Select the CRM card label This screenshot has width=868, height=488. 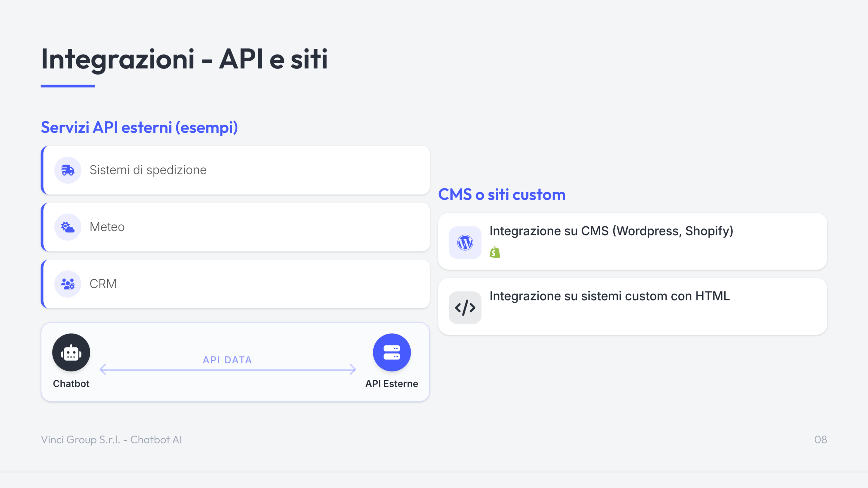[103, 284]
